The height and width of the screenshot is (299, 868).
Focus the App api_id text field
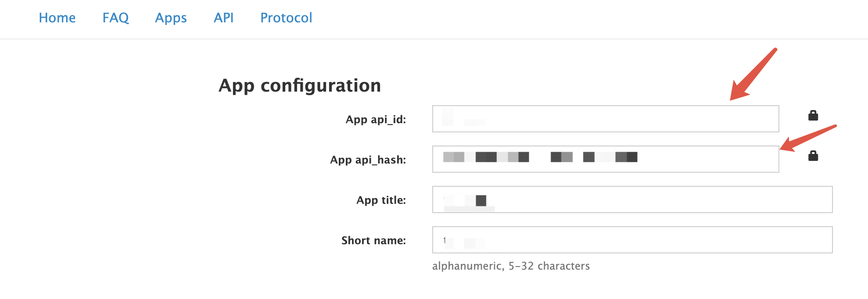tap(606, 119)
